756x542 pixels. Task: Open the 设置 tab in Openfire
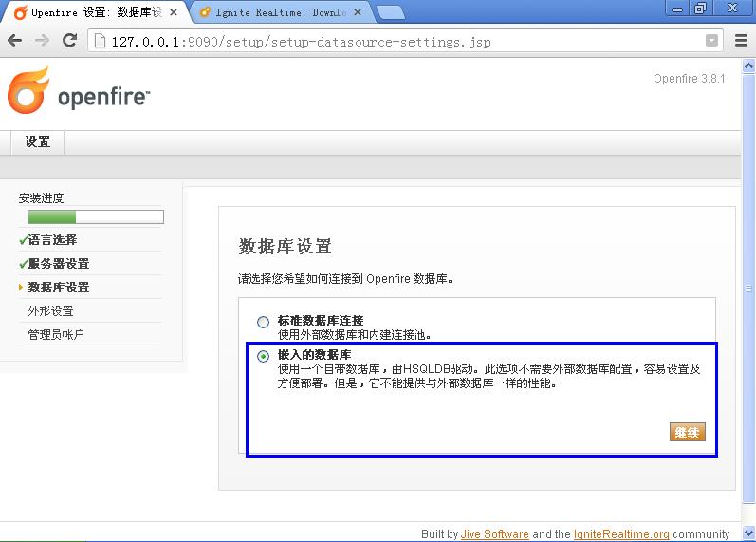[x=38, y=141]
